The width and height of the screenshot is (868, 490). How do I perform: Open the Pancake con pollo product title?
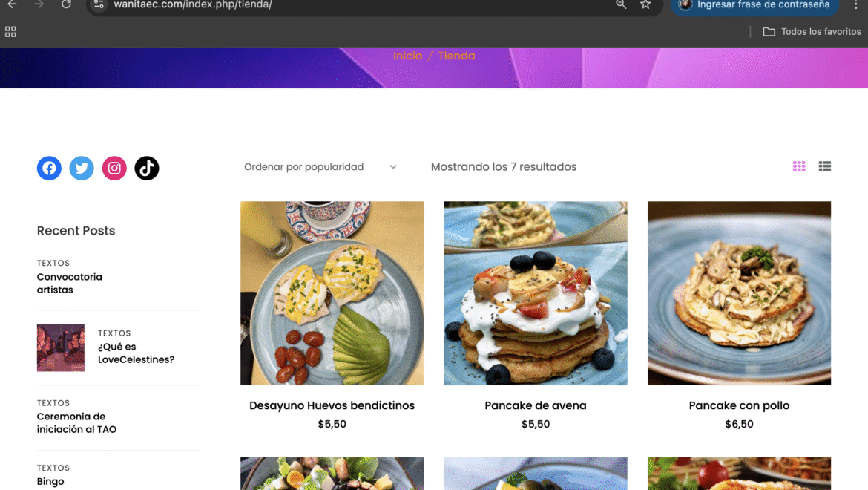(739, 405)
